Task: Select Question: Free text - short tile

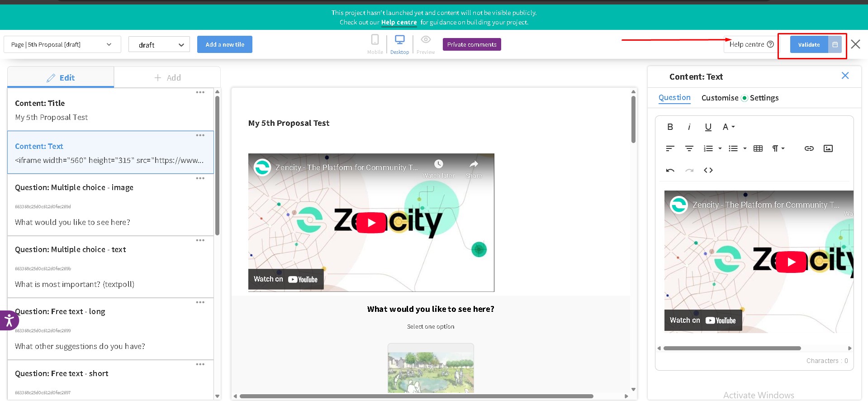Action: 110,380
